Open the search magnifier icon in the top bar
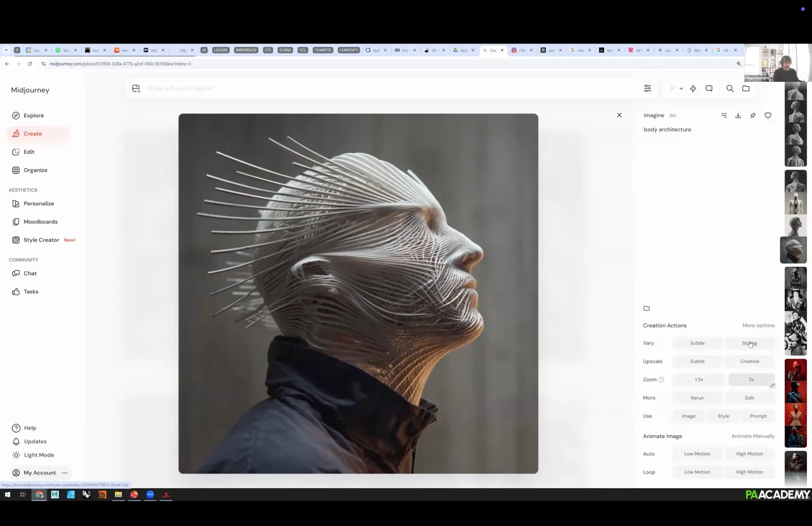 pos(730,89)
